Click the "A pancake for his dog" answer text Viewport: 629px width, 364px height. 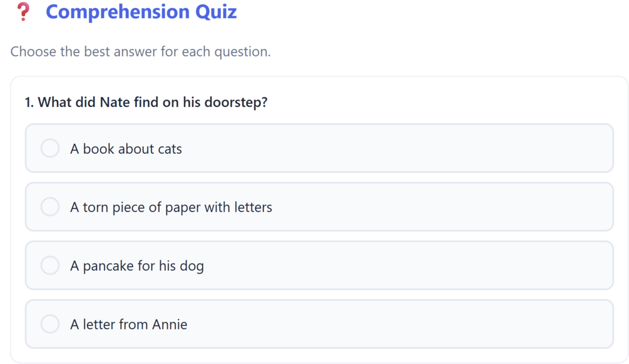click(x=136, y=266)
